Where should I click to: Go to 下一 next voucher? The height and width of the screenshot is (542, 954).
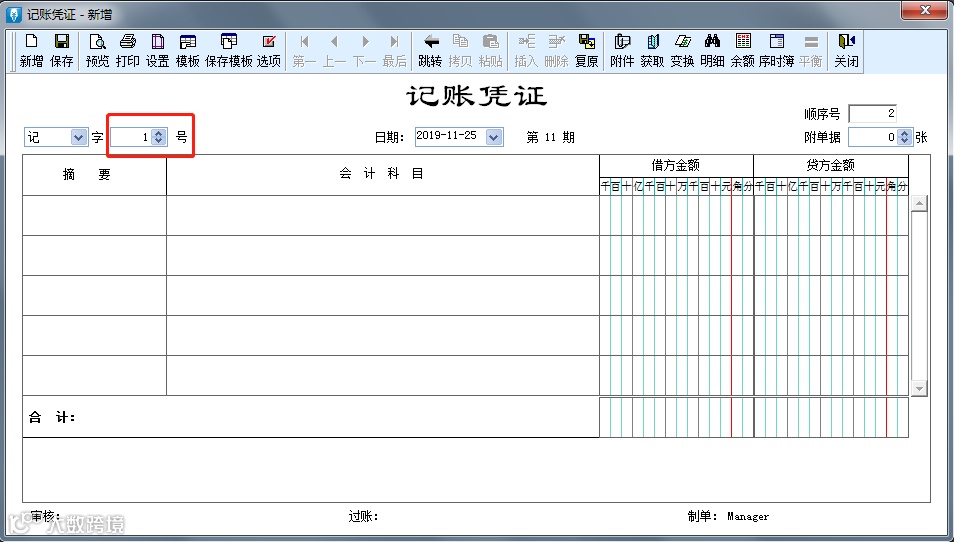pyautogui.click(x=364, y=50)
